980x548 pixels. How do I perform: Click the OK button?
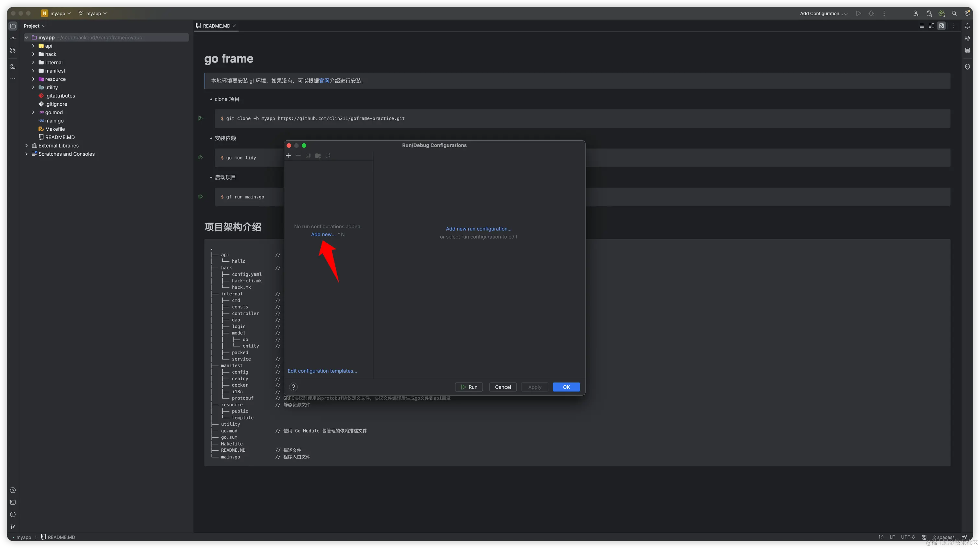[x=566, y=387]
